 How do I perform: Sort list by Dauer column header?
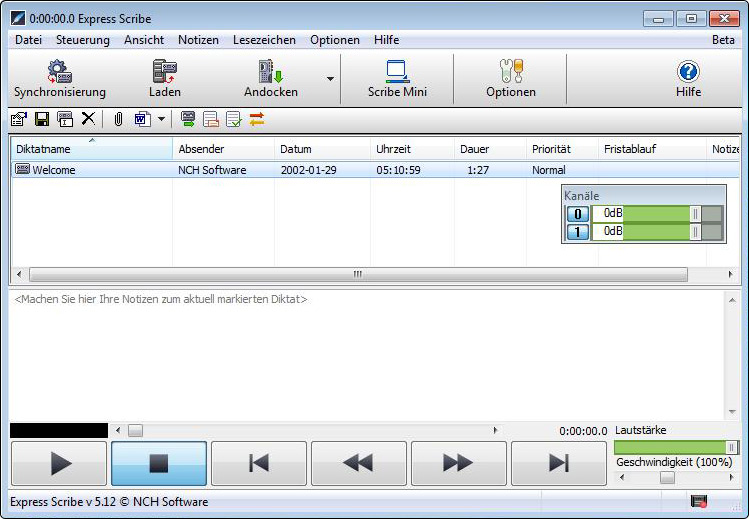[491, 148]
